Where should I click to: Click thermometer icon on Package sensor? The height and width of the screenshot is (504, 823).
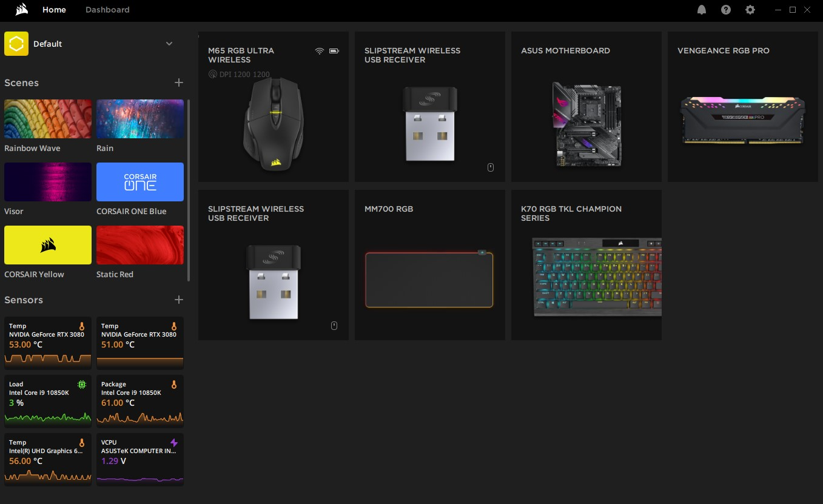click(x=174, y=385)
